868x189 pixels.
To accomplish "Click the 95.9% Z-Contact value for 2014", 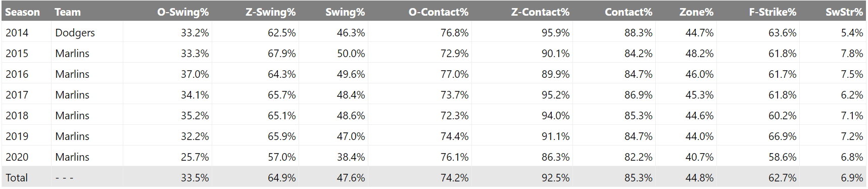I will (556, 33).
